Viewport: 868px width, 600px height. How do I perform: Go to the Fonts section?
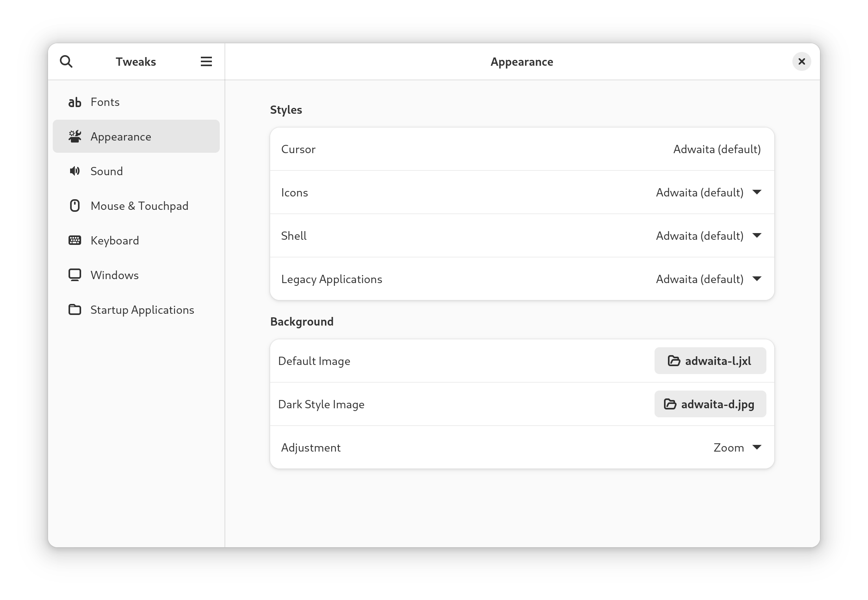point(105,102)
